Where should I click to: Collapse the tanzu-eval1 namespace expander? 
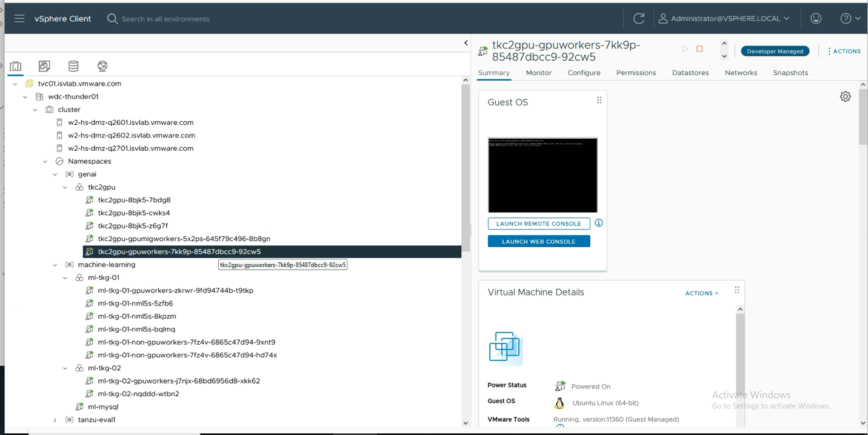pyautogui.click(x=55, y=419)
